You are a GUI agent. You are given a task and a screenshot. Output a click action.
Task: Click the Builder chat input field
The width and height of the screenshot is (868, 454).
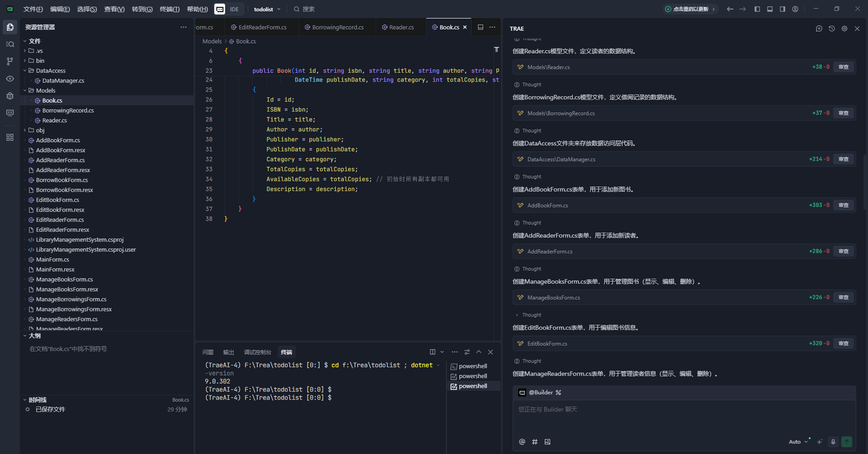pos(684,418)
